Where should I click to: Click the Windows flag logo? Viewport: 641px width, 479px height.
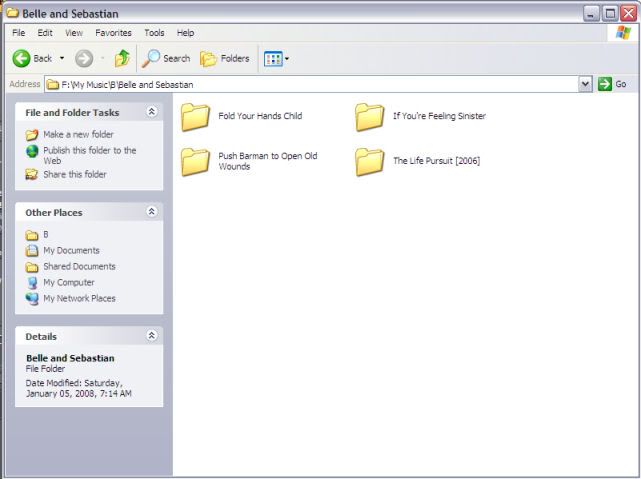623,33
